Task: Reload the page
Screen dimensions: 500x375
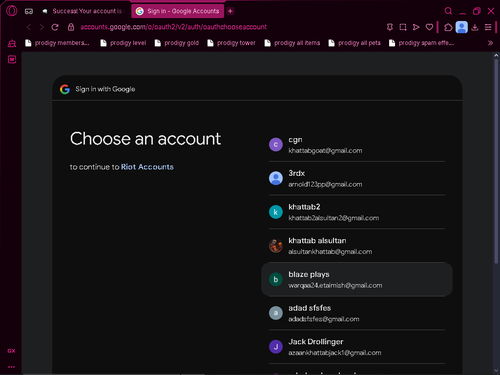Action: [x=55, y=27]
